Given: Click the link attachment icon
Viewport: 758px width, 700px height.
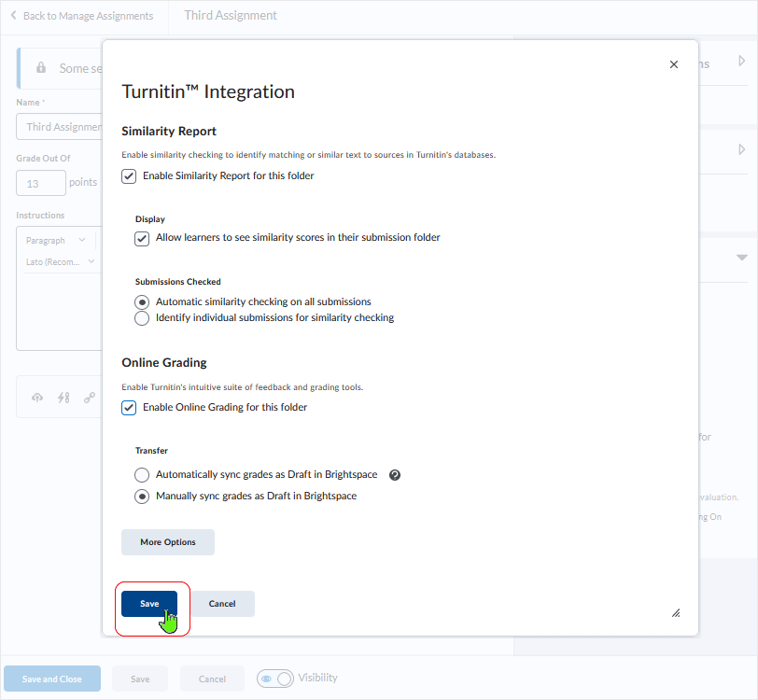Looking at the screenshot, I should 90,398.
